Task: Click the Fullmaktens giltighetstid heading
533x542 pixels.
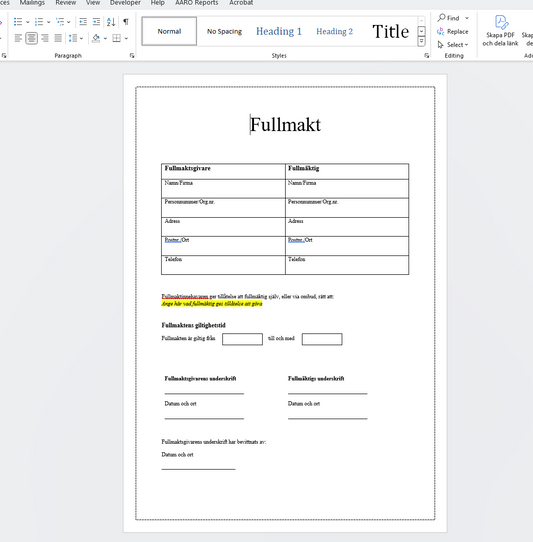Action: click(x=194, y=325)
